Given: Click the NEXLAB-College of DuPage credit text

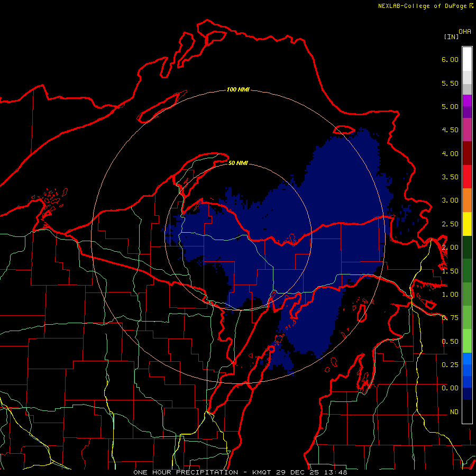Looking at the screenshot, I should [422, 6].
